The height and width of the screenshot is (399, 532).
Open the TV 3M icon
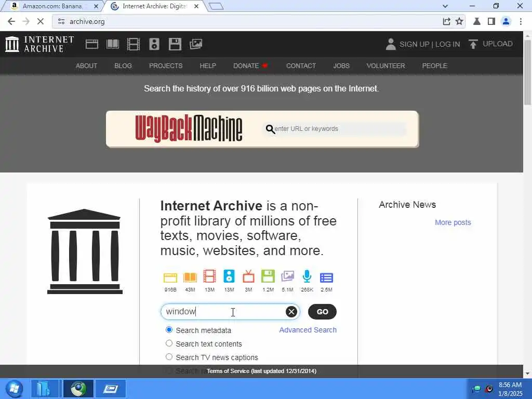(x=248, y=276)
